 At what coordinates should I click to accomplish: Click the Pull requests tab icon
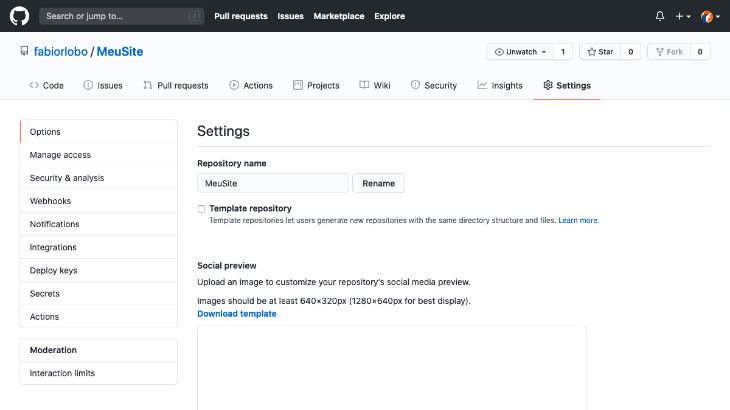coord(148,85)
